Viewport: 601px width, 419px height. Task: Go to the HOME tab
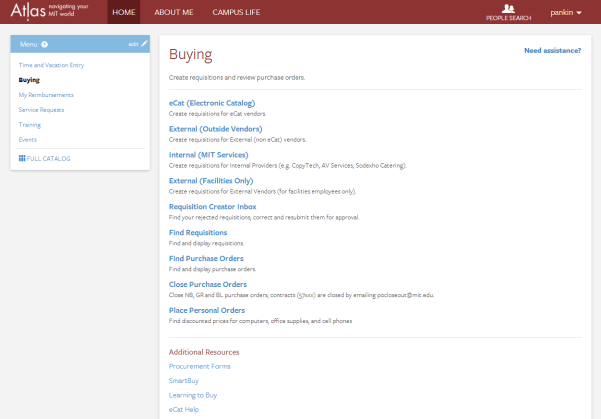pos(124,12)
